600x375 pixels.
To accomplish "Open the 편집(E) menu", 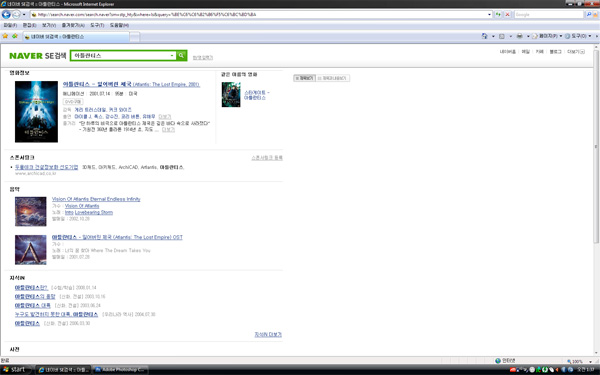I will pos(29,25).
